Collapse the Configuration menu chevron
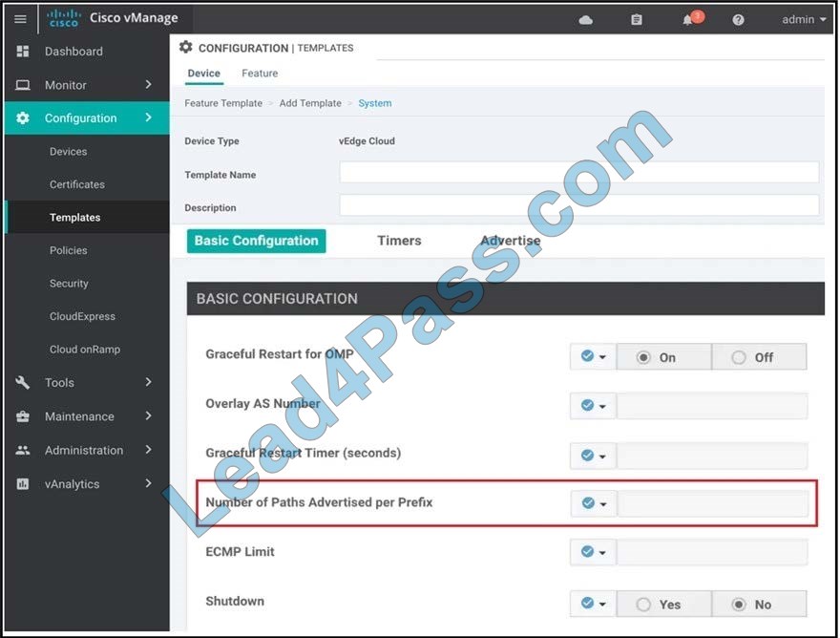 click(x=148, y=117)
